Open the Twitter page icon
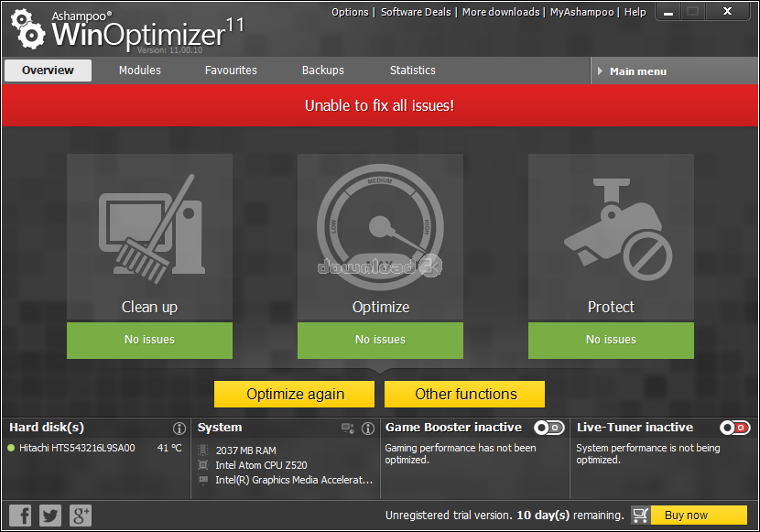Screen dimensions: 760x532 pyautogui.click(x=50, y=515)
